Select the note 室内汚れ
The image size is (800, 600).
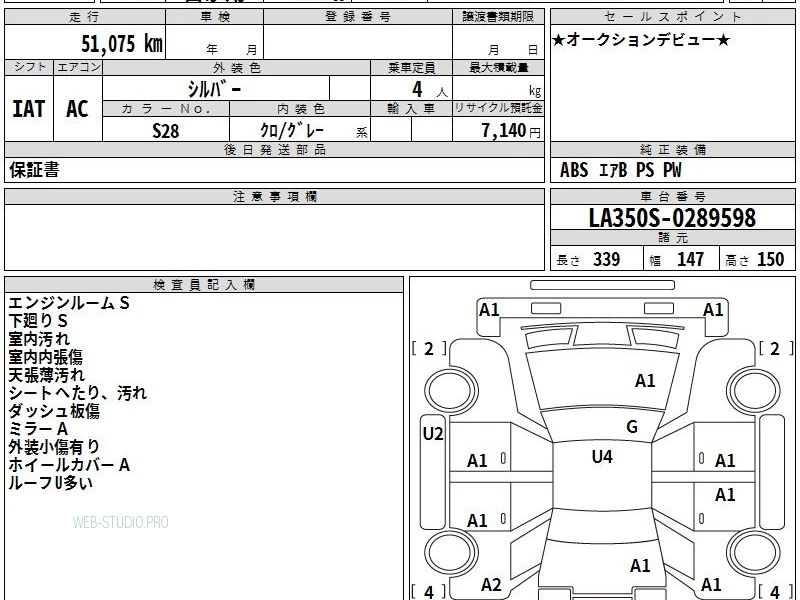(x=39, y=339)
